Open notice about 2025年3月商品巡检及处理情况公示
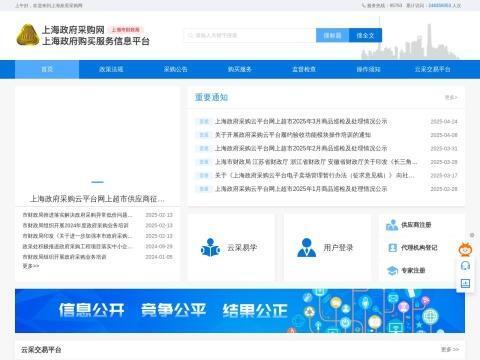Screen dimensions: 480x360 point(301,121)
